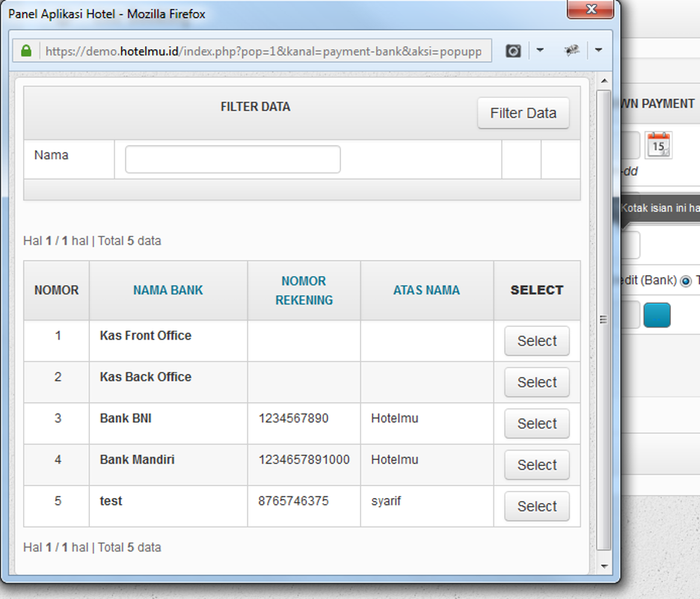
Task: Click the Nama filter text field
Action: tap(233, 159)
